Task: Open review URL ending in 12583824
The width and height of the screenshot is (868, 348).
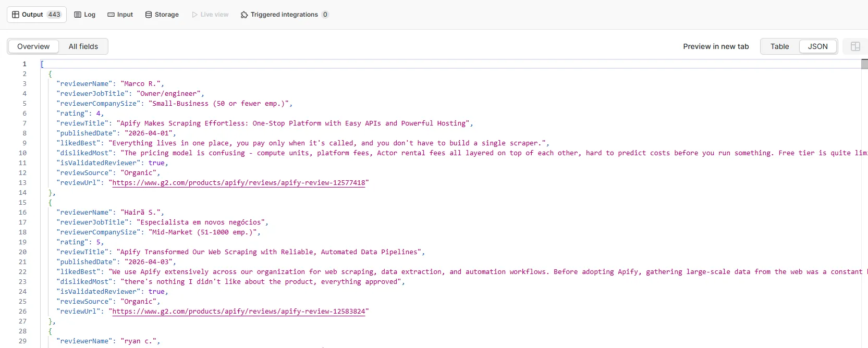Action: [x=239, y=312]
